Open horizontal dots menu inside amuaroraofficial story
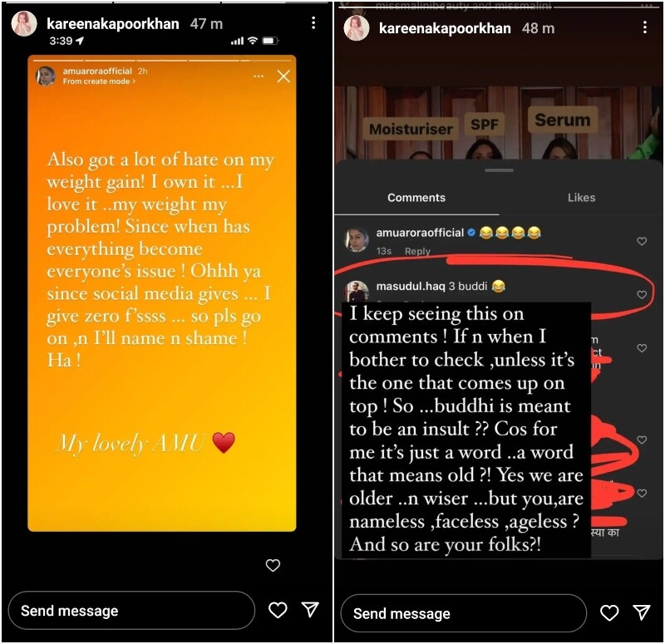Screen dimensions: 665x644 (x=259, y=76)
